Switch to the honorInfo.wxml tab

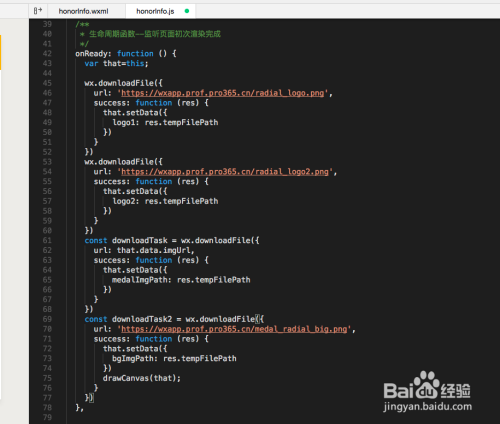(x=83, y=11)
